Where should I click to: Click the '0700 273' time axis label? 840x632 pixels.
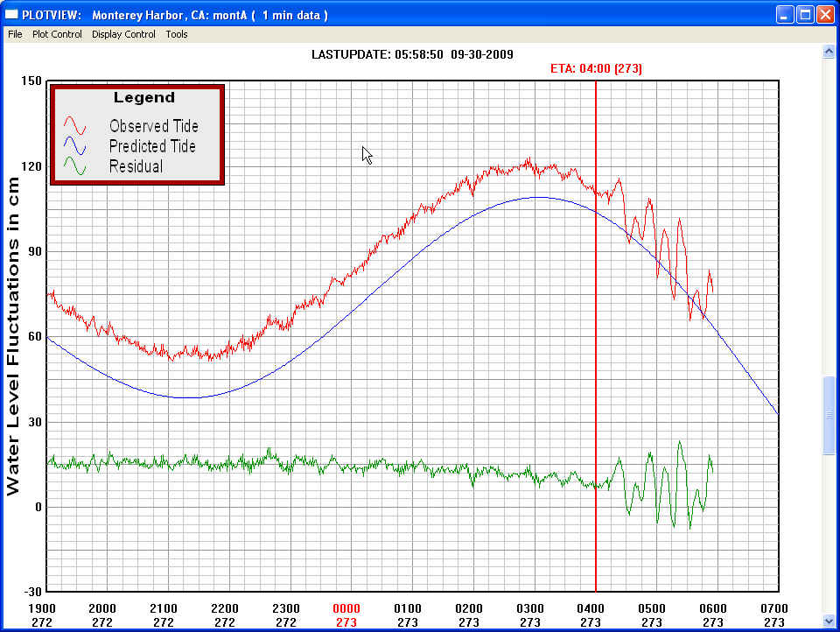pos(774,615)
